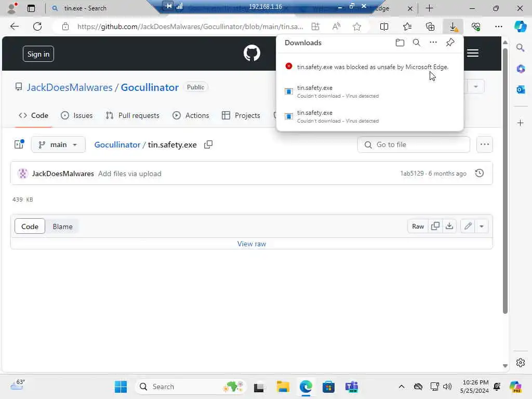This screenshot has width=532, height=399.
Task: Switch to the Blame view
Action: click(62, 227)
